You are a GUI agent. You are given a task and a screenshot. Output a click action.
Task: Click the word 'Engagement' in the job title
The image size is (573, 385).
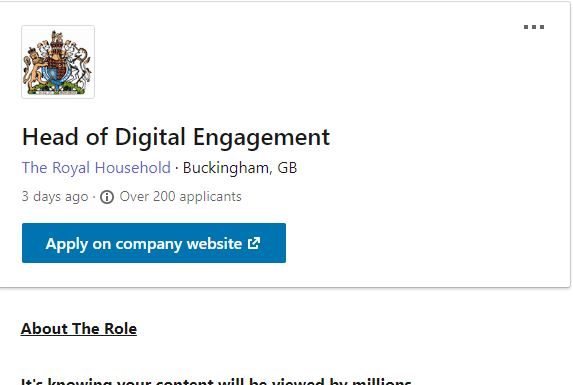[x=261, y=138]
